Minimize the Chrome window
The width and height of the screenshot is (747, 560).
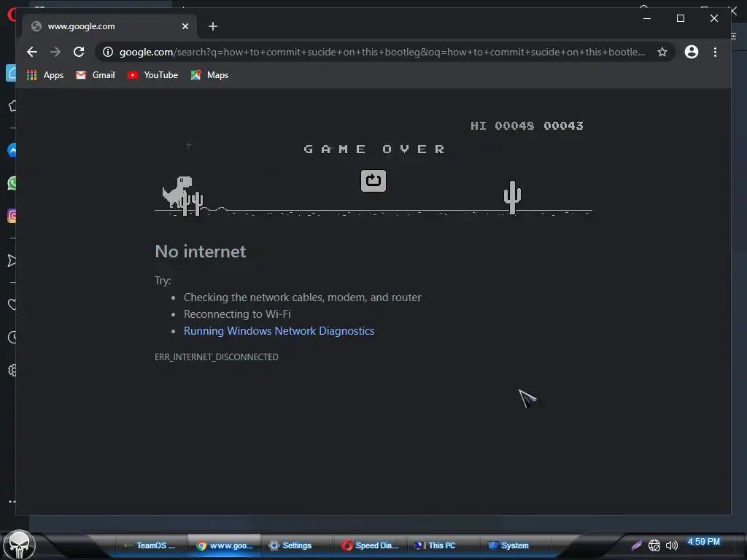tap(647, 18)
